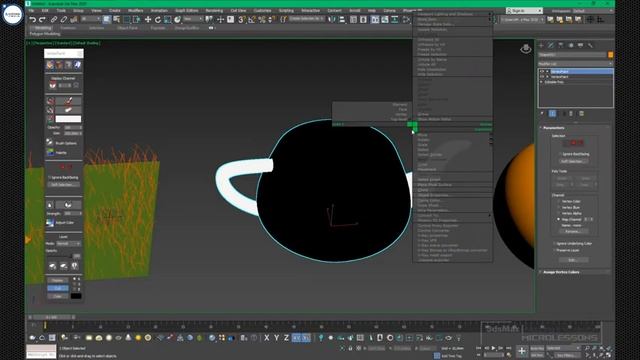The width and height of the screenshot is (640, 360).
Task: Click white paint color swatch in VertexPaint
Action: pyautogui.click(x=68, y=119)
